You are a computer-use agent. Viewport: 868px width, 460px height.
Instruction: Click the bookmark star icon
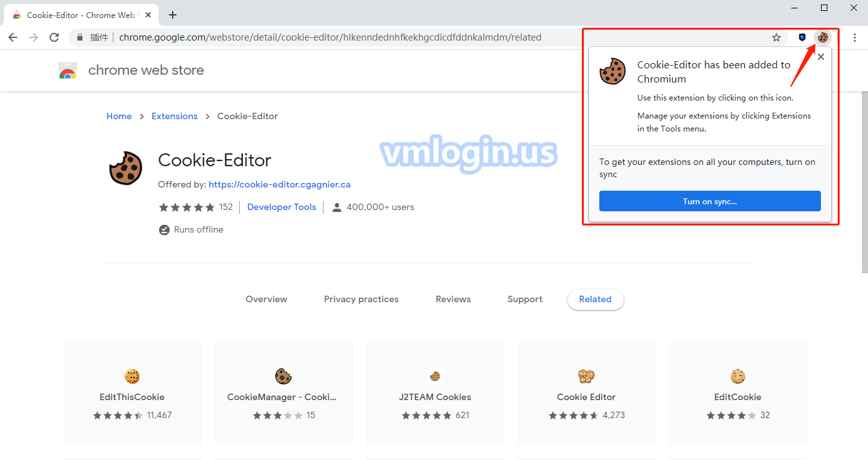coord(776,37)
